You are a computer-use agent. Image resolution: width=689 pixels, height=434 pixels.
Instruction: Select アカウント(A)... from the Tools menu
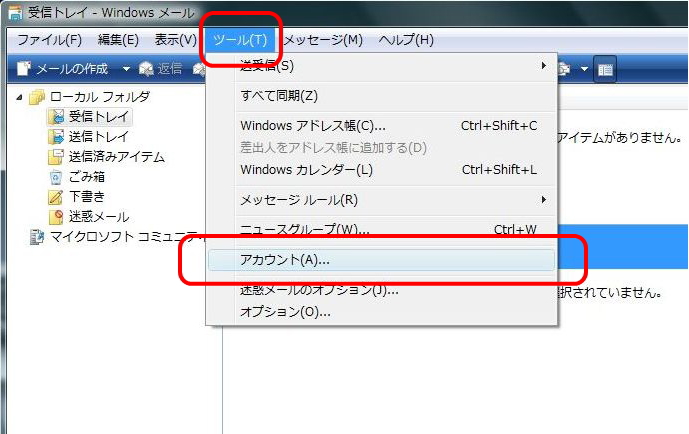[381, 259]
